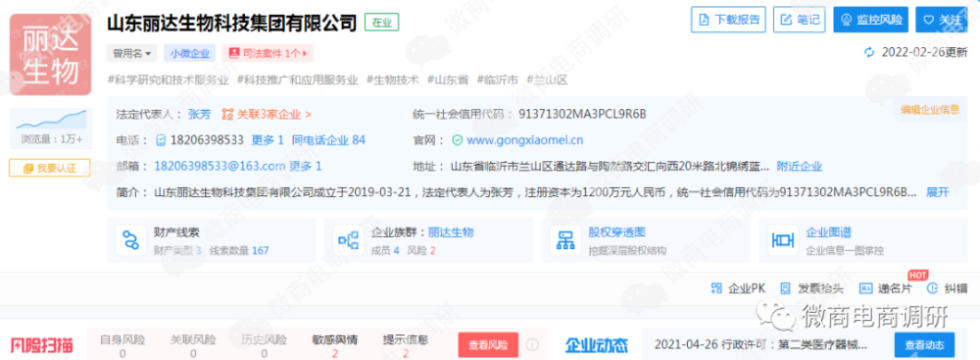Click the 关注 follow button
Screen dimensions: 980x360
[x=941, y=20]
